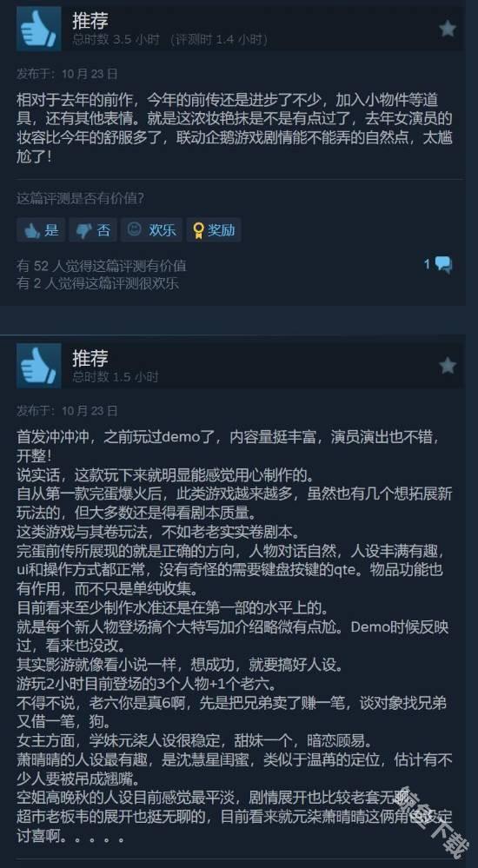The height and width of the screenshot is (868, 478).
Task: Click text '有 52 人觉得这篇评测有价值'
Action: 102,266
